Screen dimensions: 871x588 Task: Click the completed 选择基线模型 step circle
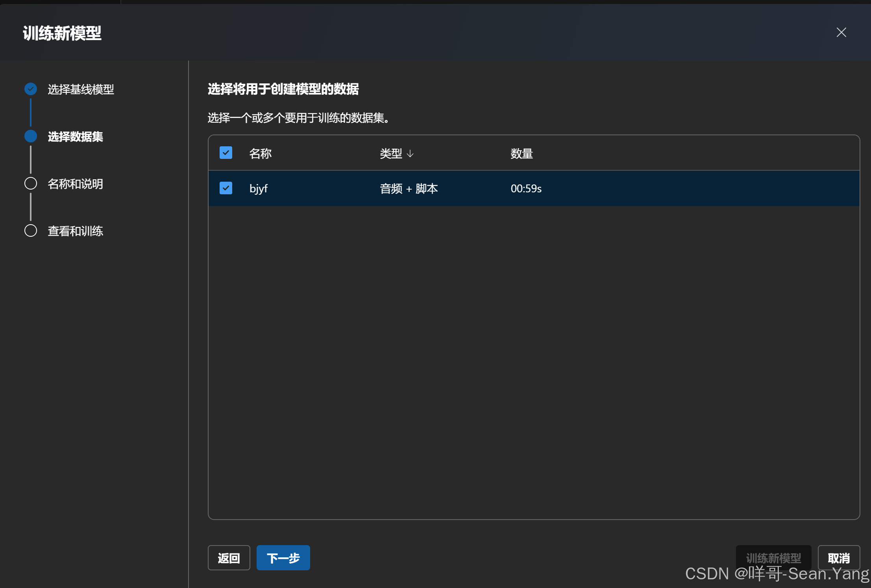click(31, 89)
